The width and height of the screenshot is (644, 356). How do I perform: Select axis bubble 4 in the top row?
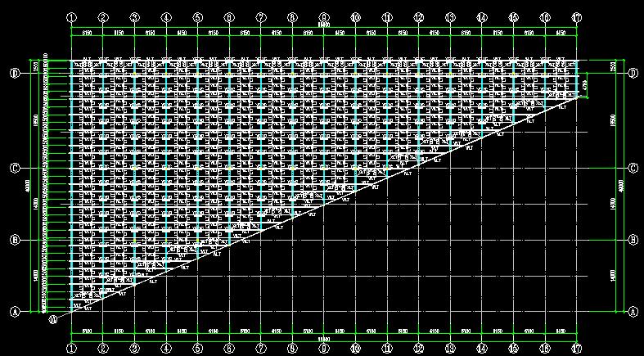[166, 18]
